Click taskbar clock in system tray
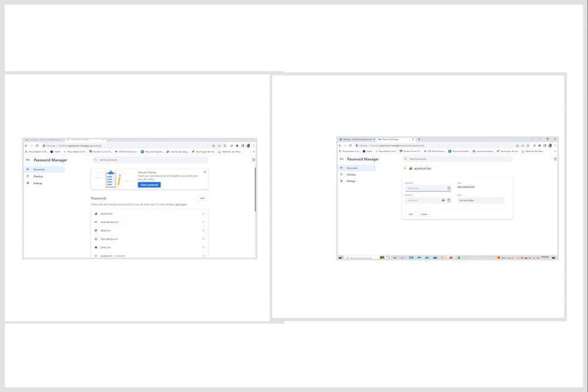Screen dimensions: 588x392 (545, 258)
